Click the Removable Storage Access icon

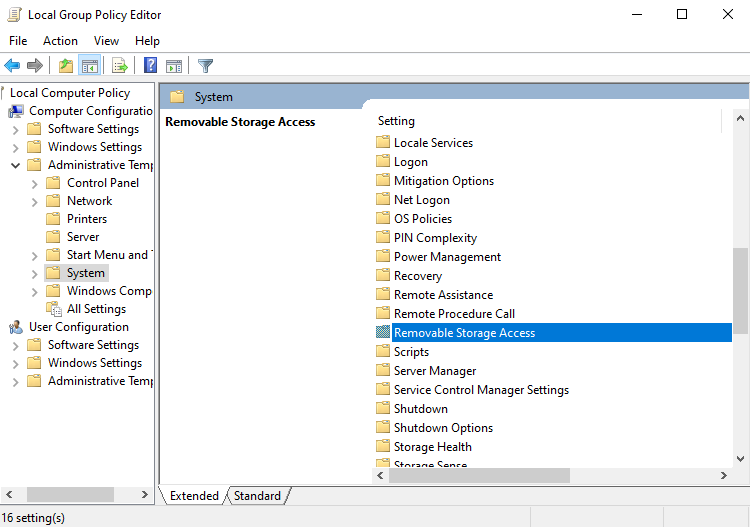click(383, 332)
